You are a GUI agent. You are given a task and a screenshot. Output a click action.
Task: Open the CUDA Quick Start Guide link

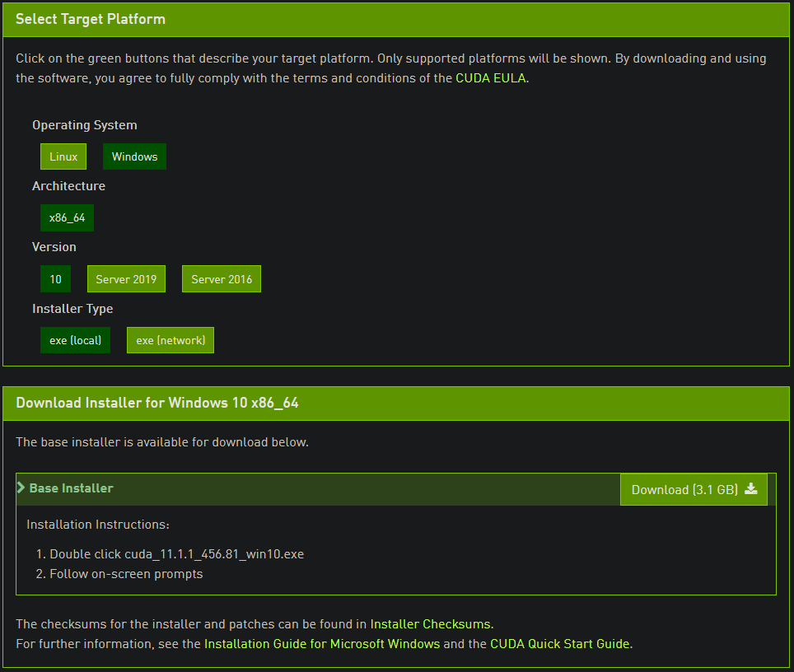pyautogui.click(x=560, y=644)
